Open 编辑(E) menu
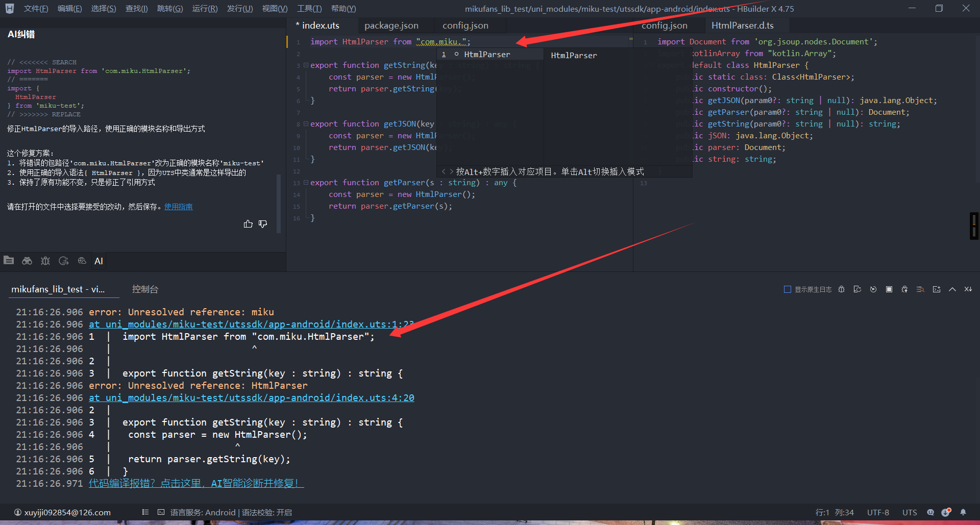This screenshot has height=525, width=980. pos(69,9)
